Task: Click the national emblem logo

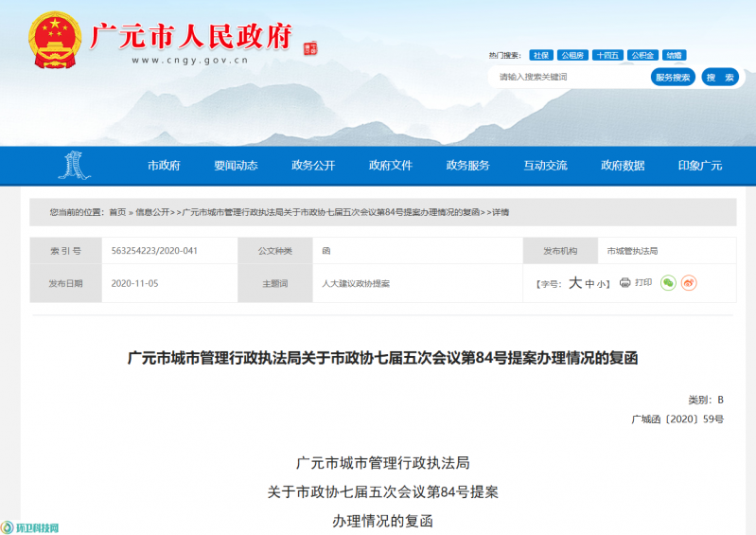Action: point(56,42)
